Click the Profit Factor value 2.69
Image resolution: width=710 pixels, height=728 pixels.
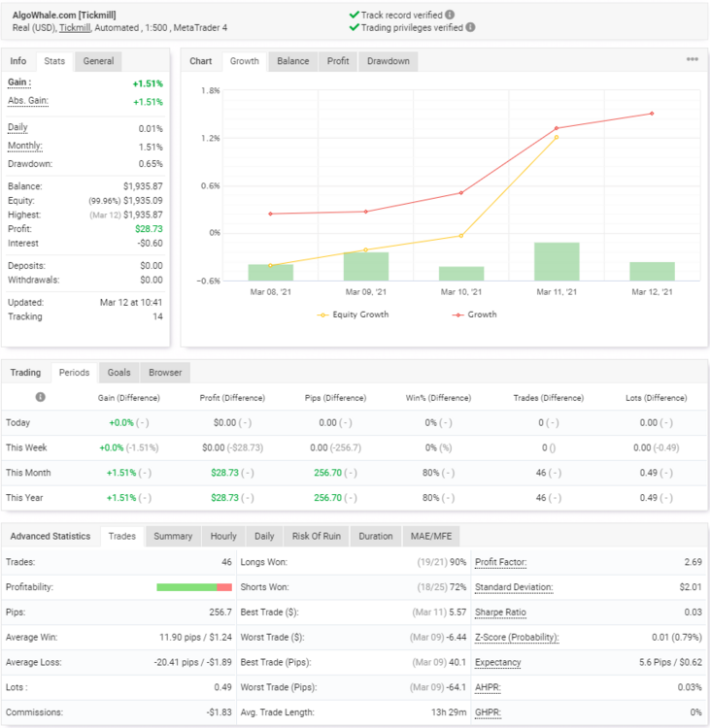693,562
